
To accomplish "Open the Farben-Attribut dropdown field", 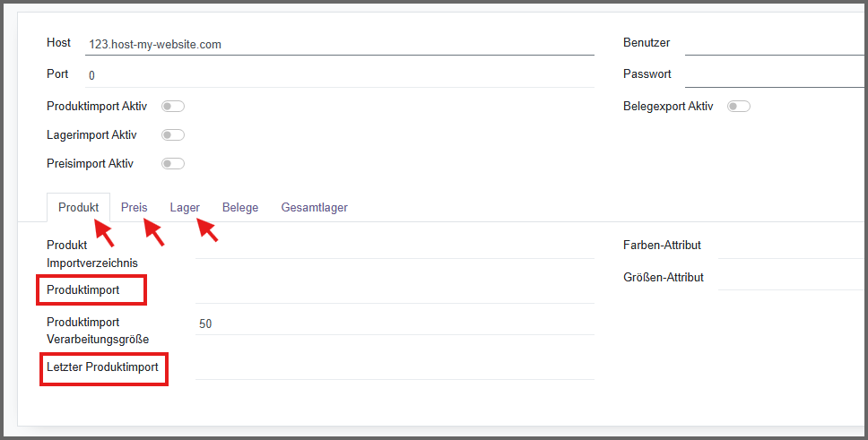I will [x=789, y=246].
